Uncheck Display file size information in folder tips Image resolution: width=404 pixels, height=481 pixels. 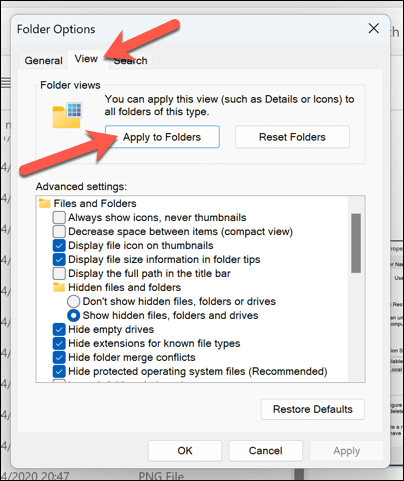[x=59, y=260]
